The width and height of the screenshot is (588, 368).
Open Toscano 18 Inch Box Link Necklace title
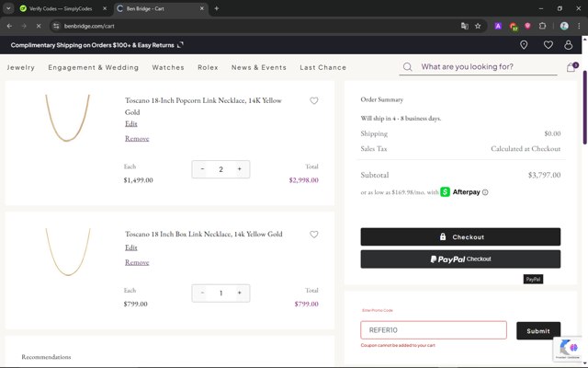[204, 234]
